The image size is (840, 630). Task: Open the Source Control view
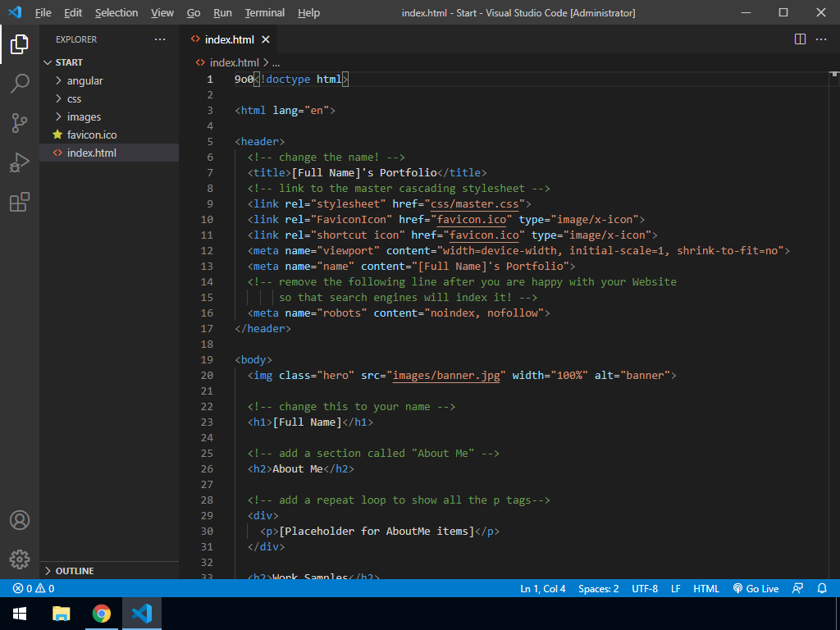tap(20, 123)
